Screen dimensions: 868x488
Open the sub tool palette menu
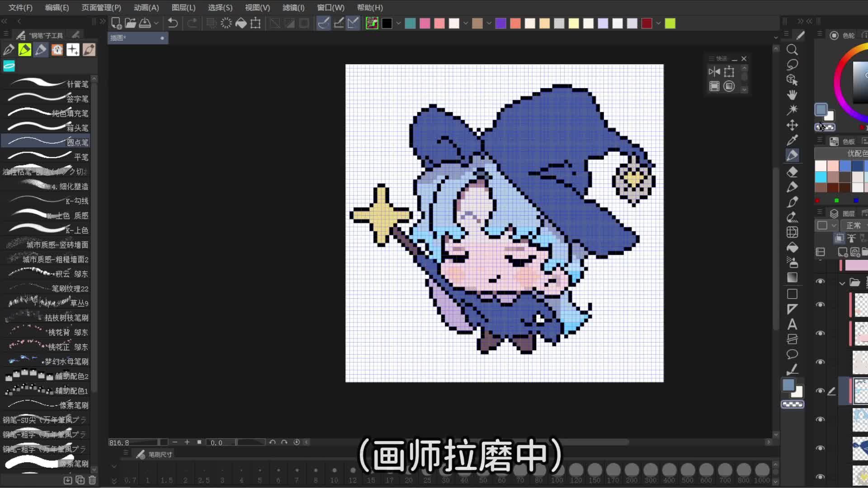[x=6, y=34]
